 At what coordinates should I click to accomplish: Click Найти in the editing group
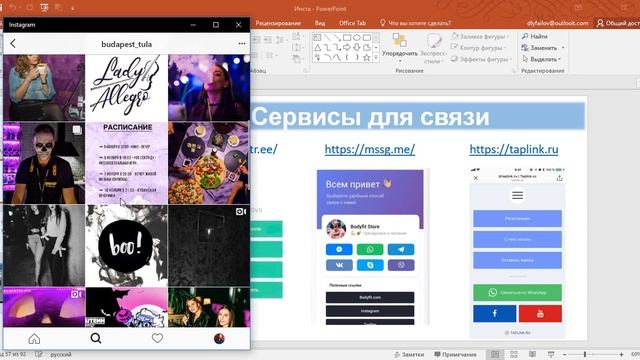(x=535, y=36)
